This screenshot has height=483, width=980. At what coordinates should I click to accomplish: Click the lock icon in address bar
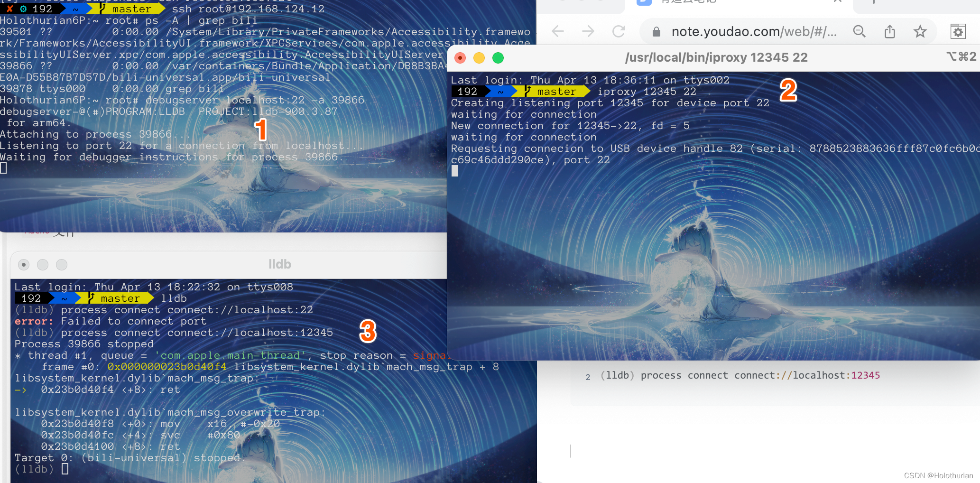click(x=656, y=32)
